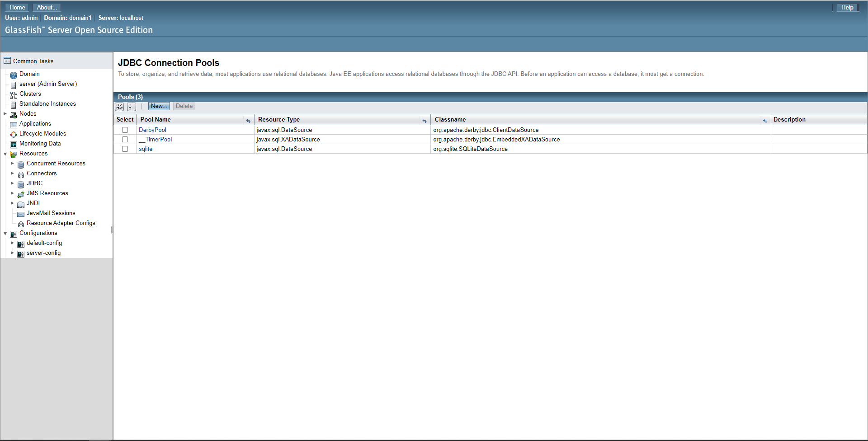The width and height of the screenshot is (868, 441).
Task: Click the New... button to create a pool
Action: (x=159, y=106)
